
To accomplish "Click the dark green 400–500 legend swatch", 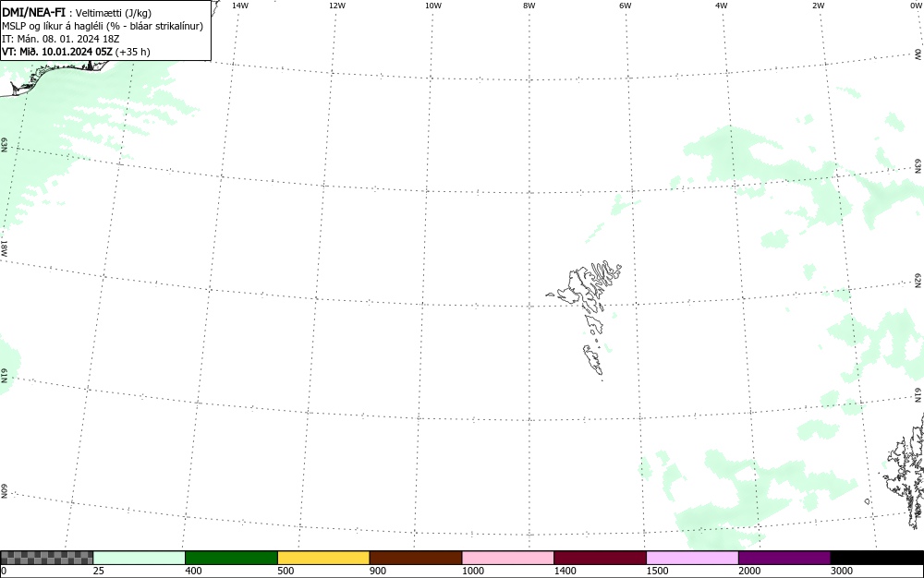I will (231, 558).
